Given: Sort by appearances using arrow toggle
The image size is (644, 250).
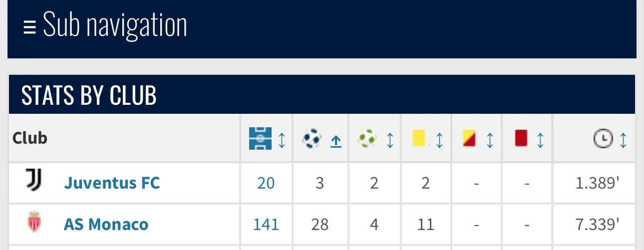Looking at the screenshot, I should (282, 140).
